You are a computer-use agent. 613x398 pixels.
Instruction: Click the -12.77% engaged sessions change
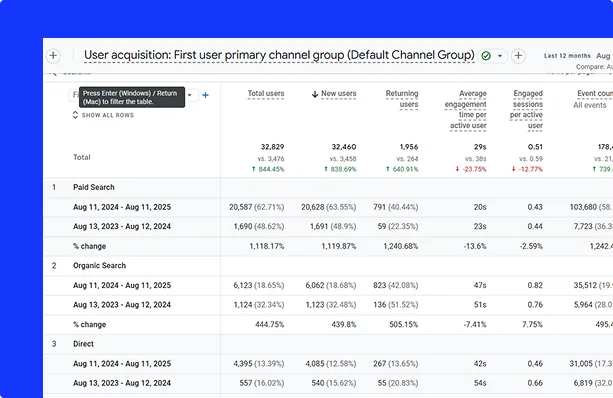(527, 169)
